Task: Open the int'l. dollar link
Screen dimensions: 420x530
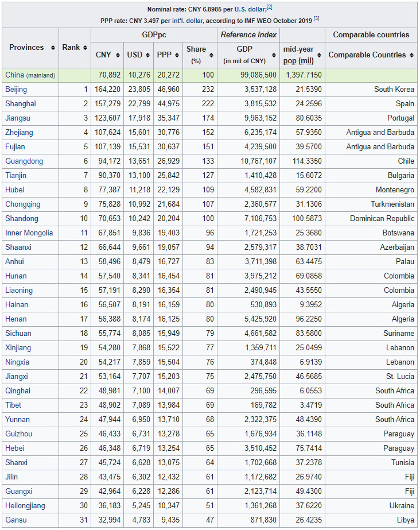Action: (x=188, y=21)
